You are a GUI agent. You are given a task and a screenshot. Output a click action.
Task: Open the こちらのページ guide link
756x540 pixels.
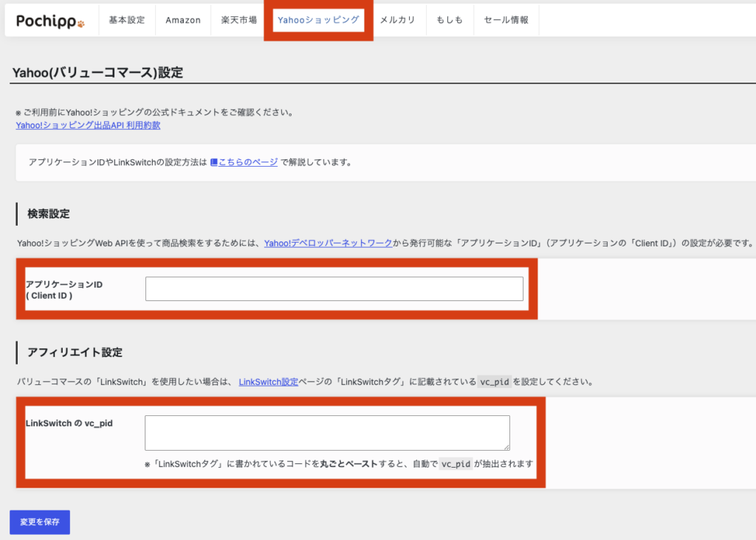pyautogui.click(x=248, y=162)
